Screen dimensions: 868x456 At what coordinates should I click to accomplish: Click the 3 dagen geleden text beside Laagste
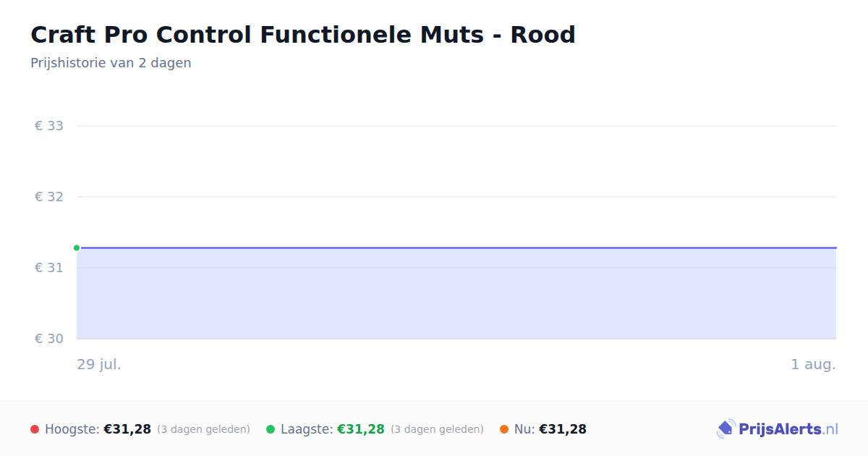coord(437,429)
